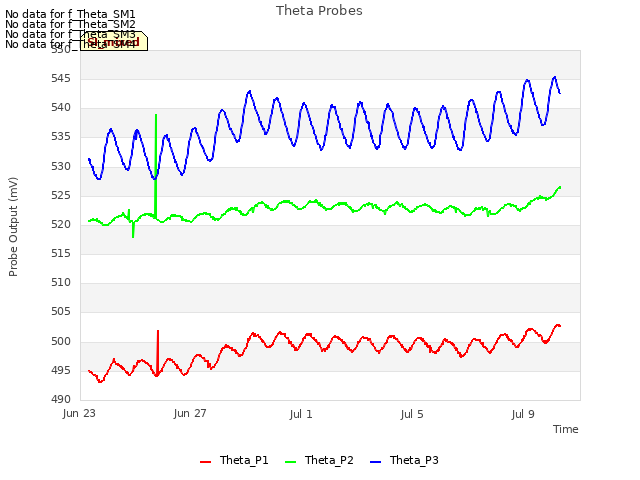Click the red Theta_P1 legend line marker
The width and height of the screenshot is (640, 480).
[205, 462]
